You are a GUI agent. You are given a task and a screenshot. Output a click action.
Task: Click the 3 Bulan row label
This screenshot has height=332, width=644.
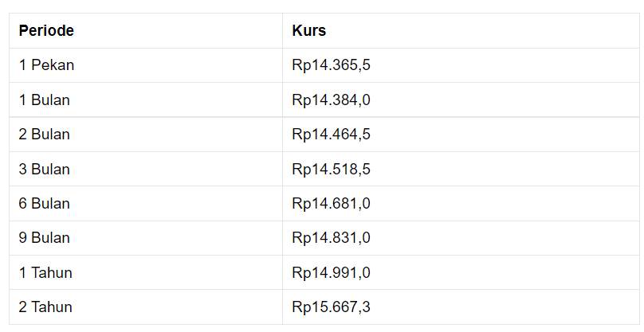(45, 169)
